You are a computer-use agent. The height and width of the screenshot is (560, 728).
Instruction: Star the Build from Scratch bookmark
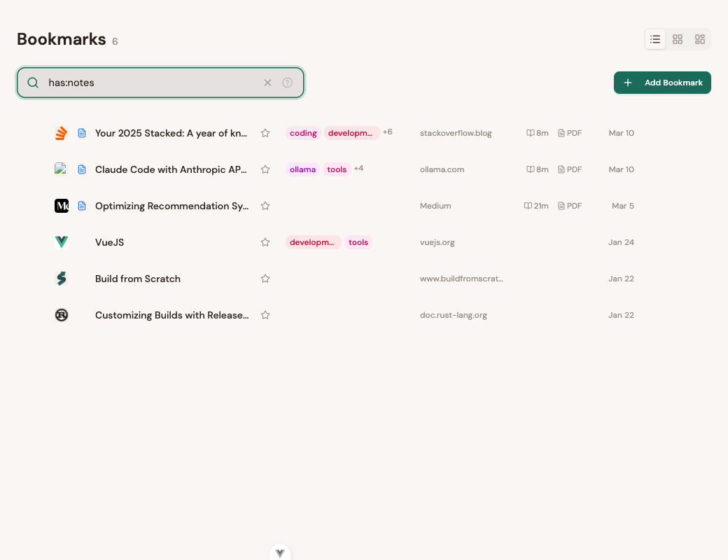[x=265, y=278]
